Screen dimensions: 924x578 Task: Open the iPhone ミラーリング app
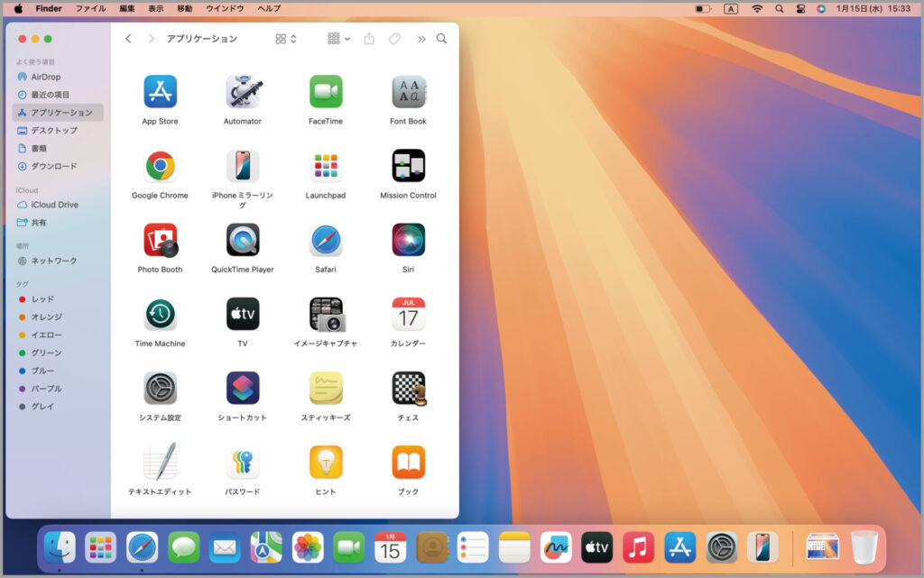coord(242,166)
